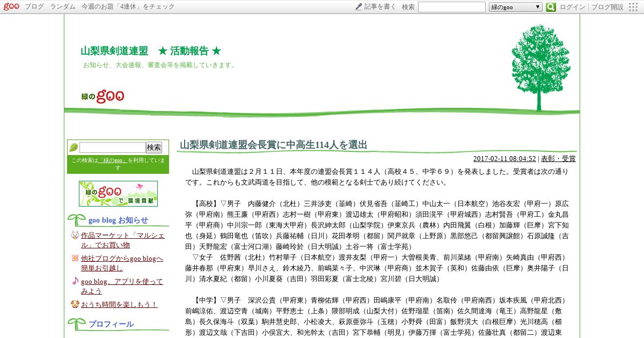
Task: Click the 【中学】▽男子 paragraph text
Action: 377,317
